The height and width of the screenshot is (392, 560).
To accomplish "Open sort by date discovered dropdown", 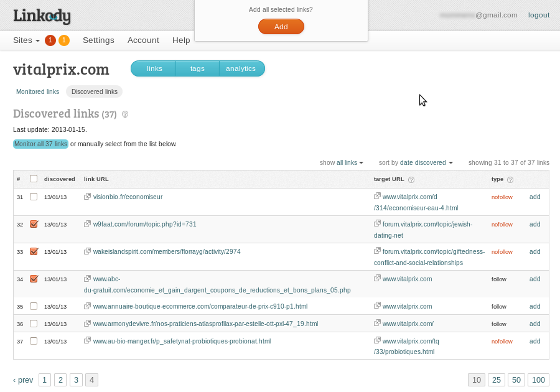I will [426, 162].
